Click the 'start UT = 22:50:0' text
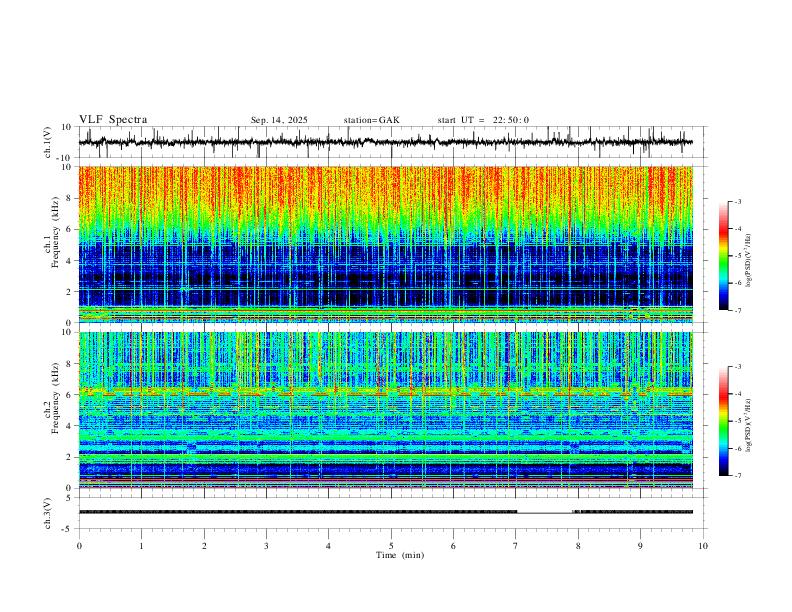792x612 pixels. click(x=483, y=120)
